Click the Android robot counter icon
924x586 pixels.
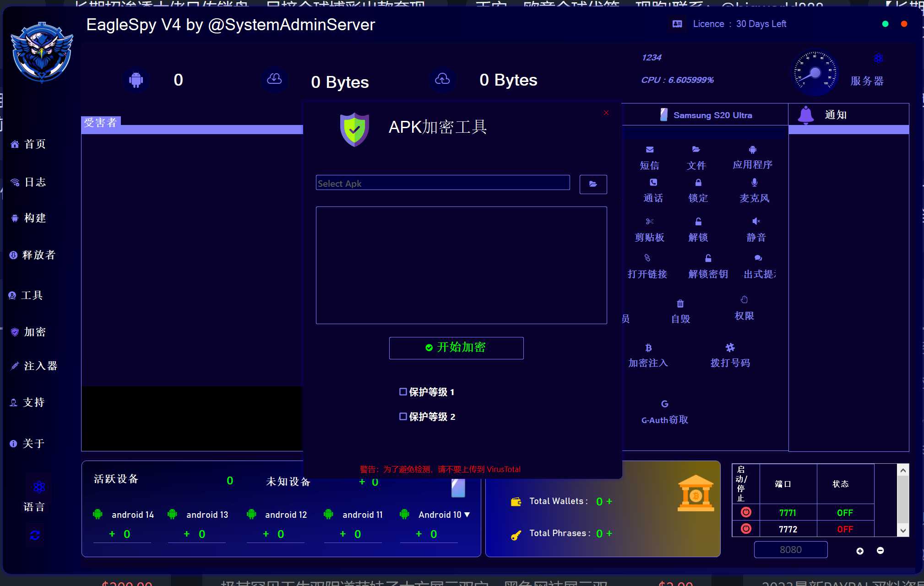click(x=136, y=80)
